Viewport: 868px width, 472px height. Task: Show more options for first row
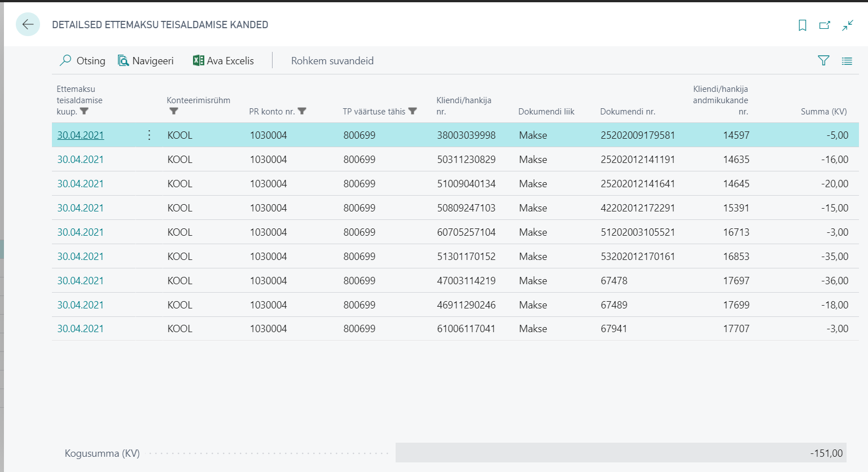(x=149, y=135)
